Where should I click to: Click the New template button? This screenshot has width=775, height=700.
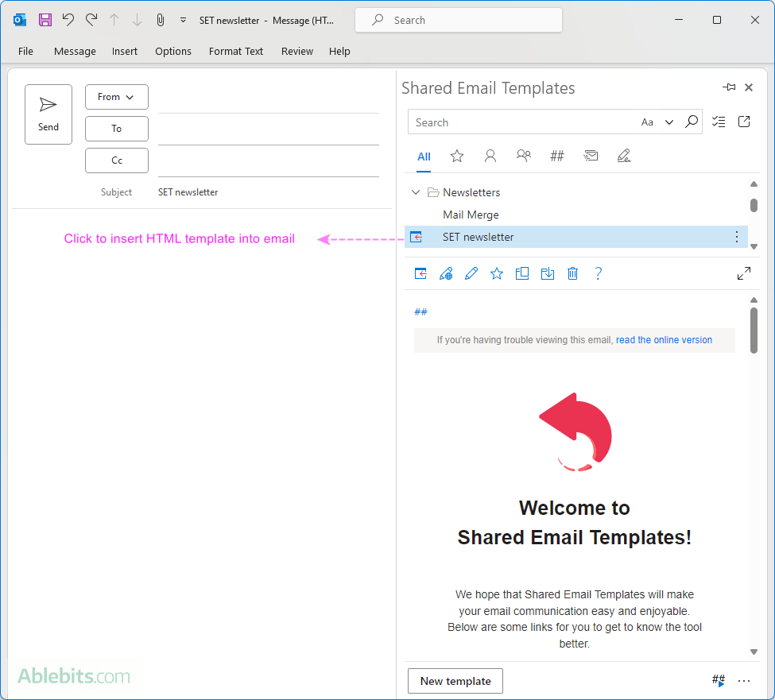pos(455,681)
